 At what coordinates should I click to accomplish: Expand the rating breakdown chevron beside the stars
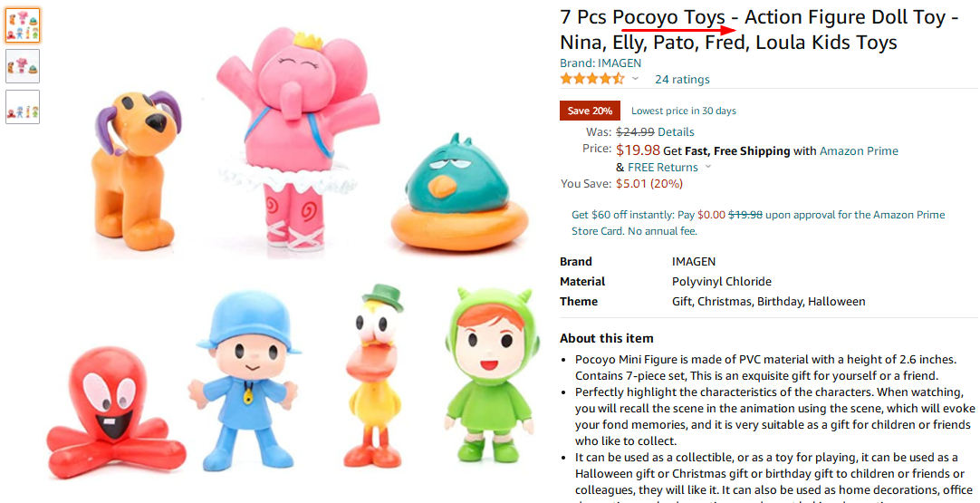[636, 79]
